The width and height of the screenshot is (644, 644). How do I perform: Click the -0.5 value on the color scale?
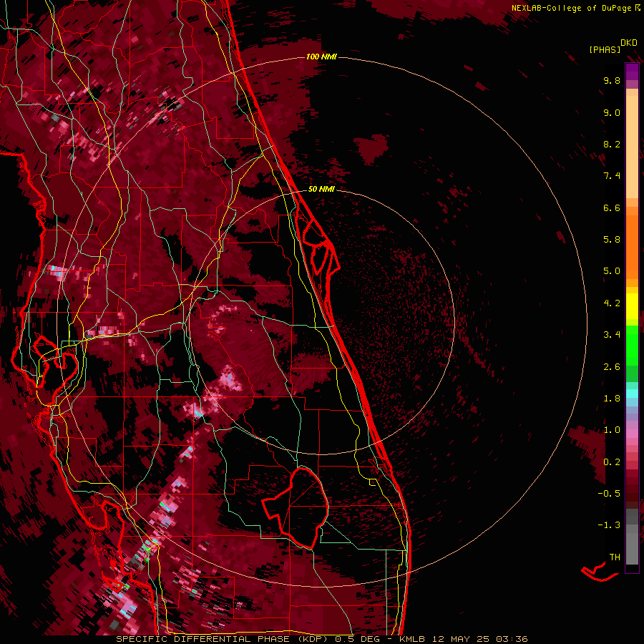pos(609,494)
